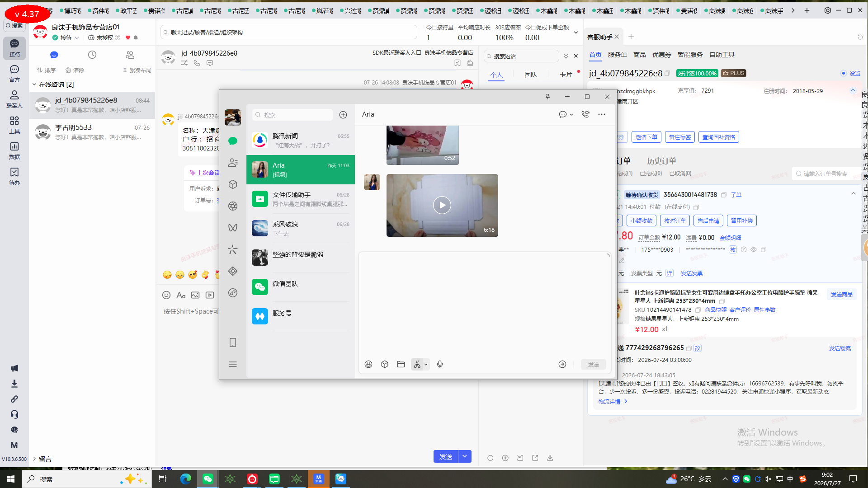Click the blue 发送 button in JD chat

click(x=446, y=456)
